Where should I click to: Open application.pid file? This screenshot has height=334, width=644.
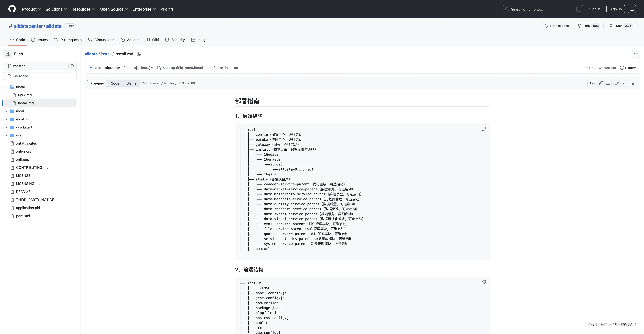28,208
